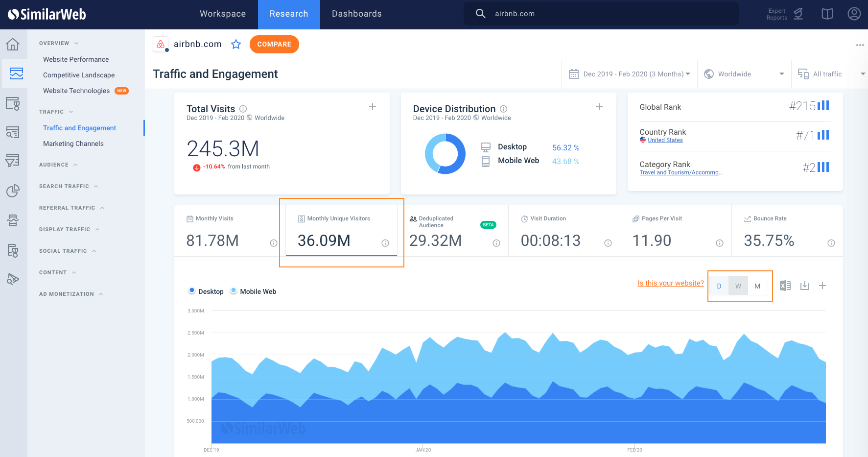The width and height of the screenshot is (868, 457).
Task: Select the Bounce Rate metric tab
Action: [787, 231]
